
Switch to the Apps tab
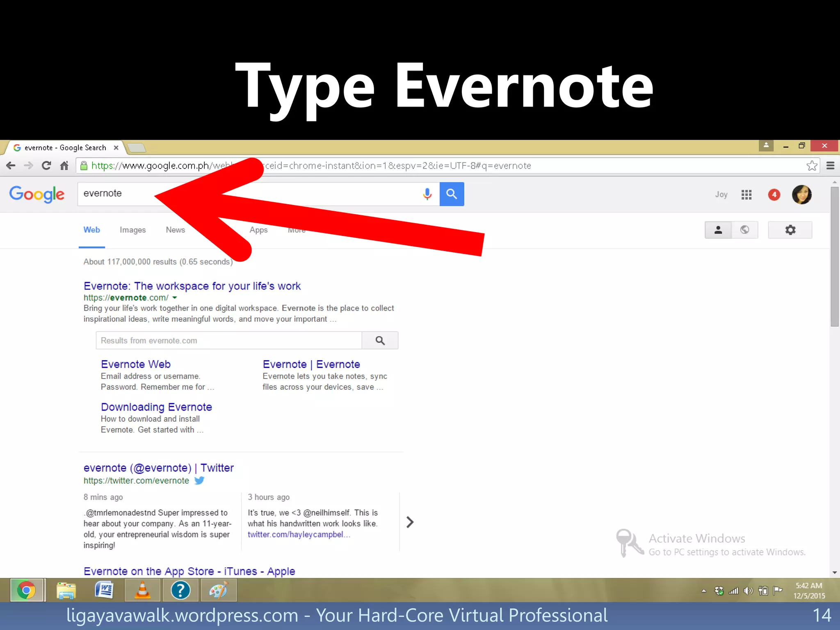click(258, 230)
